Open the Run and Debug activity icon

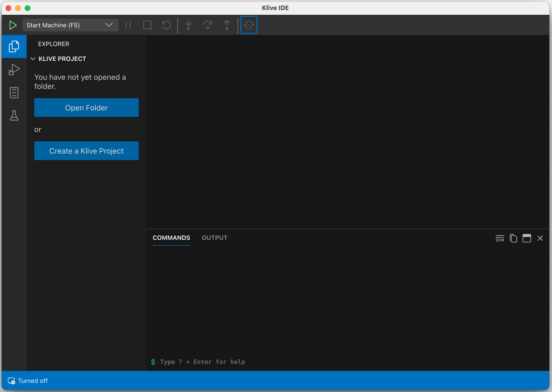pyautogui.click(x=14, y=69)
